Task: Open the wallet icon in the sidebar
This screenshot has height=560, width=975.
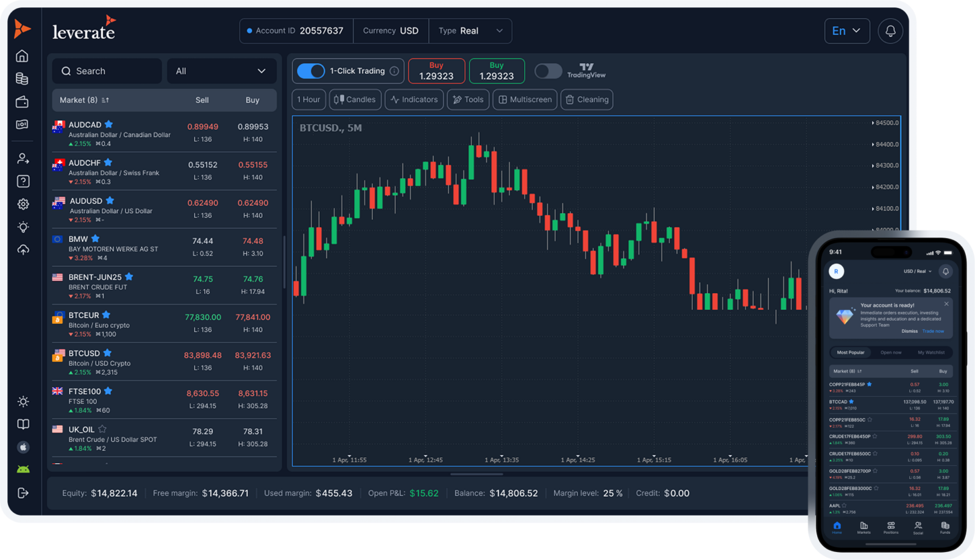Action: click(23, 102)
